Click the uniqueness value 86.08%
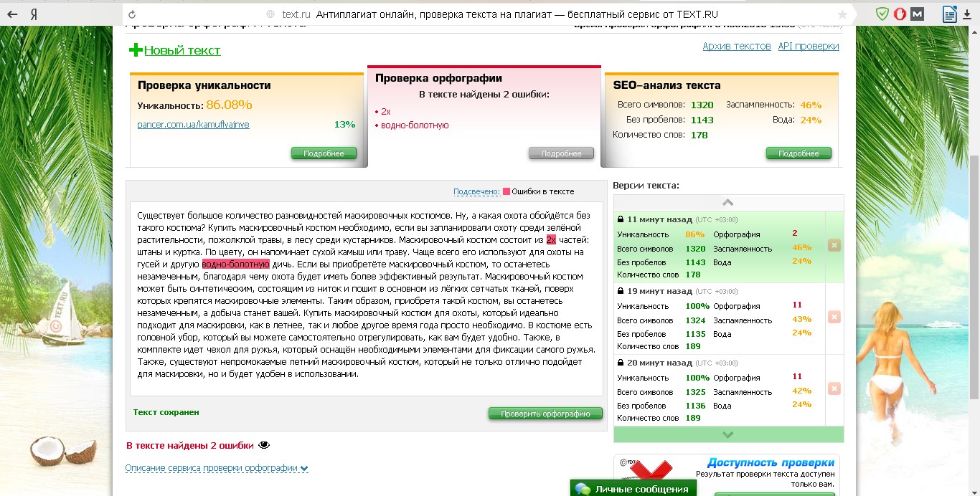This screenshot has width=980, height=496. 229,105
